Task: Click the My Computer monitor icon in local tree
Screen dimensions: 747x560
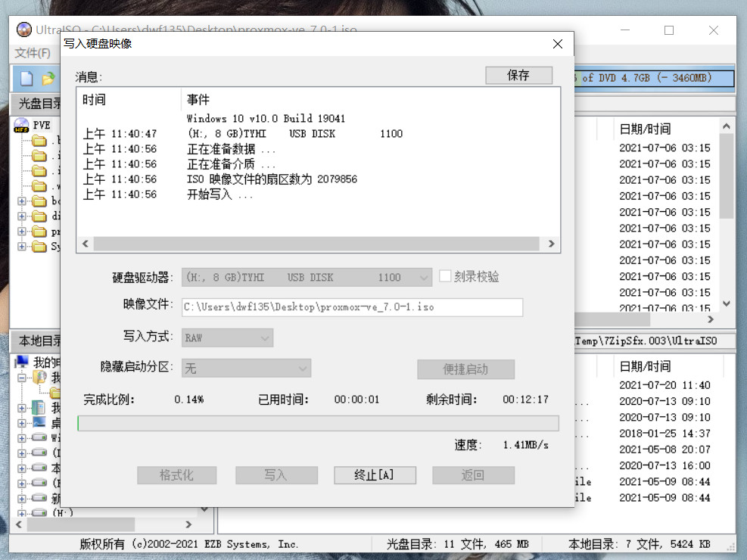Action: click(21, 362)
